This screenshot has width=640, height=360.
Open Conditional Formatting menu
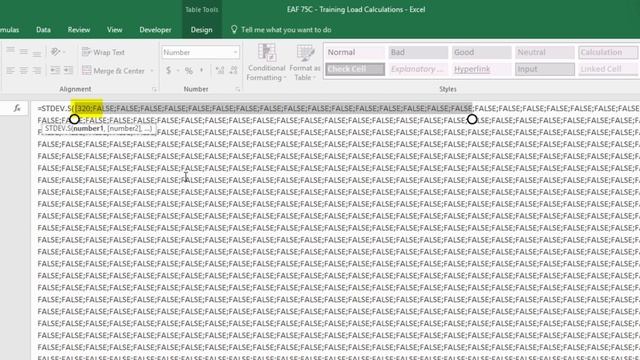coord(266,62)
